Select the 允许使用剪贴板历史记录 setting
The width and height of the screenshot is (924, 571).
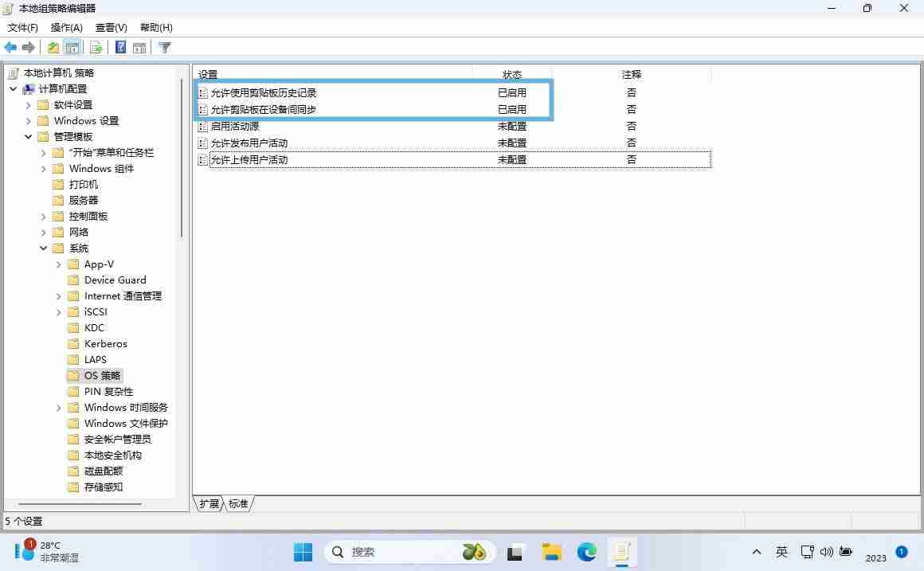(x=263, y=92)
